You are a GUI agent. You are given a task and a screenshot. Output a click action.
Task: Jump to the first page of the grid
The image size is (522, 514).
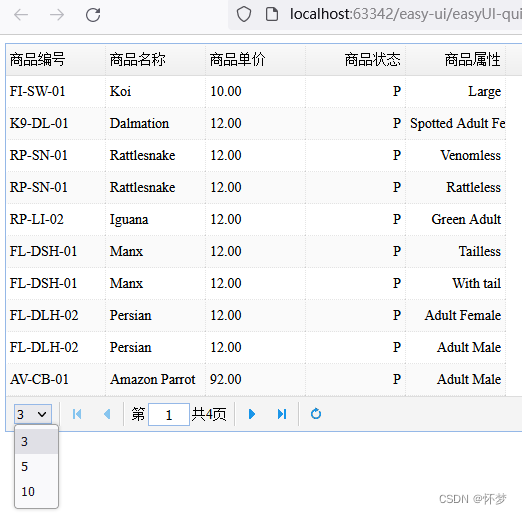77,414
